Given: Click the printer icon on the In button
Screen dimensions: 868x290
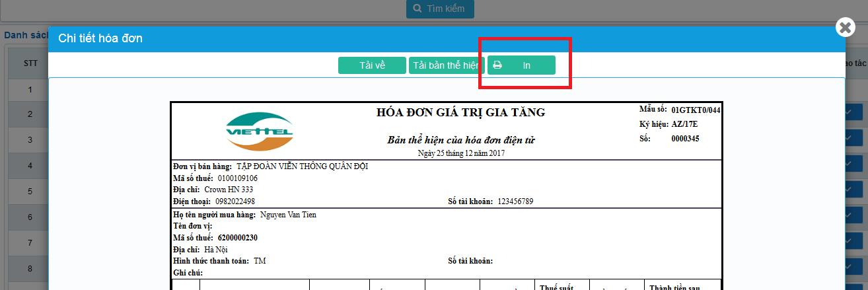Looking at the screenshot, I should point(497,65).
